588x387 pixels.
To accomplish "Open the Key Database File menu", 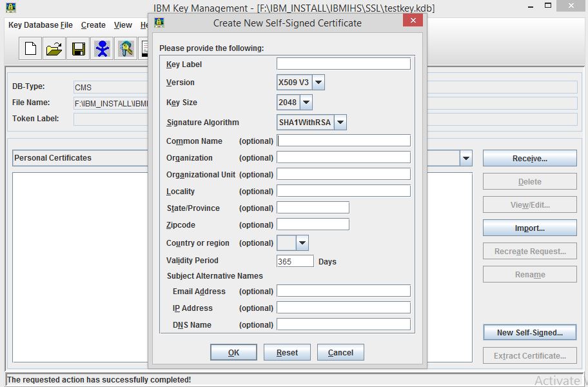I will 39,25.
